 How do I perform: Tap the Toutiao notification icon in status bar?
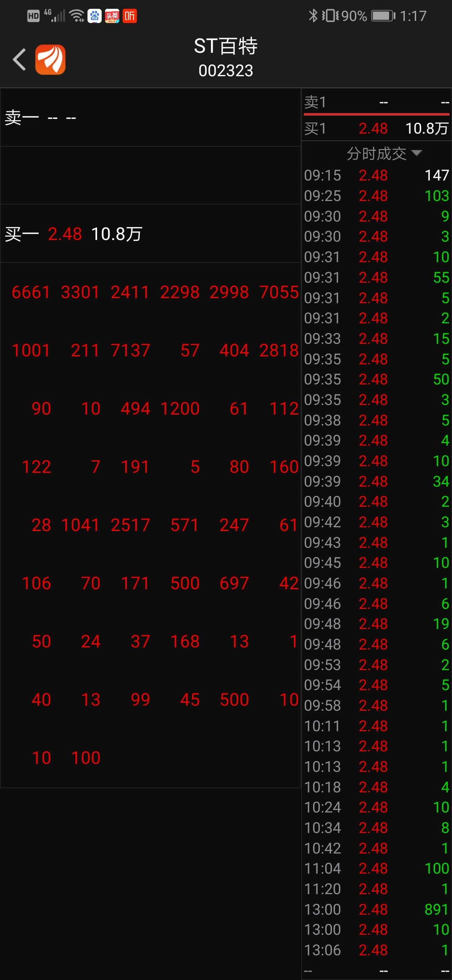coord(112,16)
